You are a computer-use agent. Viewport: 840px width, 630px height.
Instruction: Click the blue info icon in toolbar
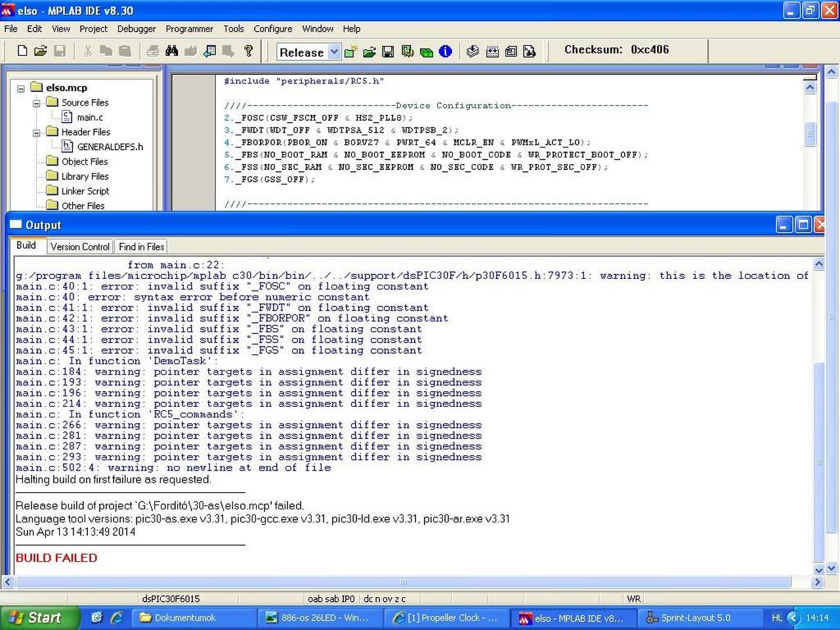pos(446,51)
